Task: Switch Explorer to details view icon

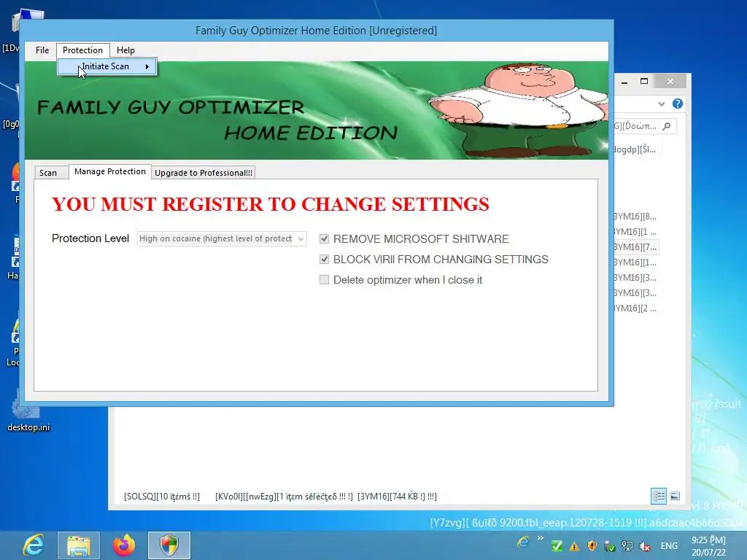Action: pyautogui.click(x=659, y=496)
